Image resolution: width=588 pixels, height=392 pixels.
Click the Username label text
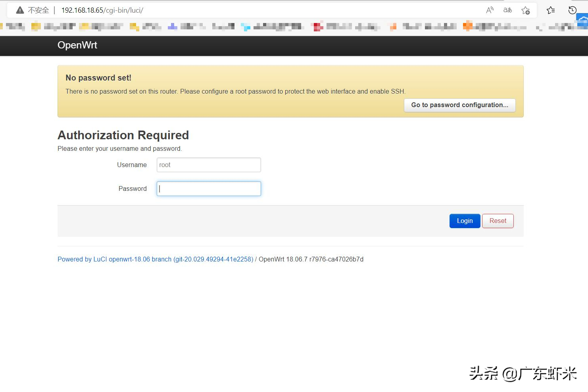[x=132, y=165]
